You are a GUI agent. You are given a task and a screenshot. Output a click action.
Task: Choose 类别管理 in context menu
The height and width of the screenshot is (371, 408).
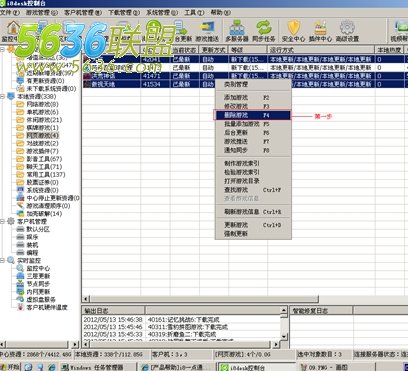[253, 84]
